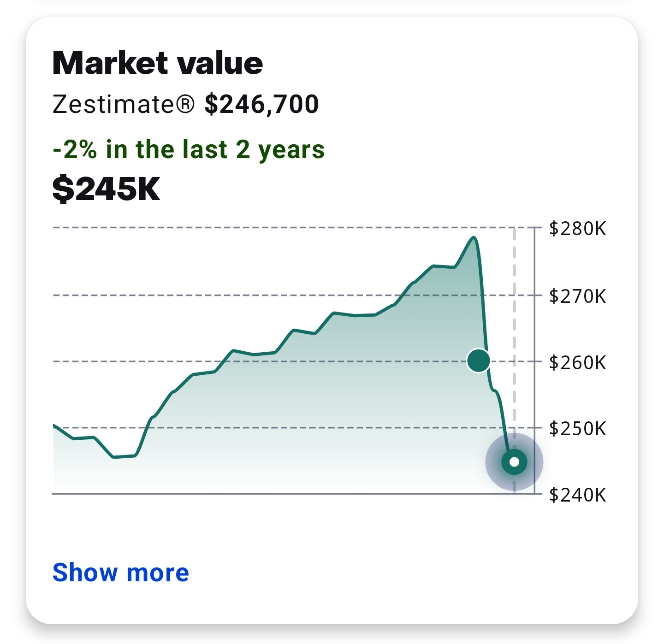
Task: Click the lowest dip on chart's left side
Action: (114, 457)
